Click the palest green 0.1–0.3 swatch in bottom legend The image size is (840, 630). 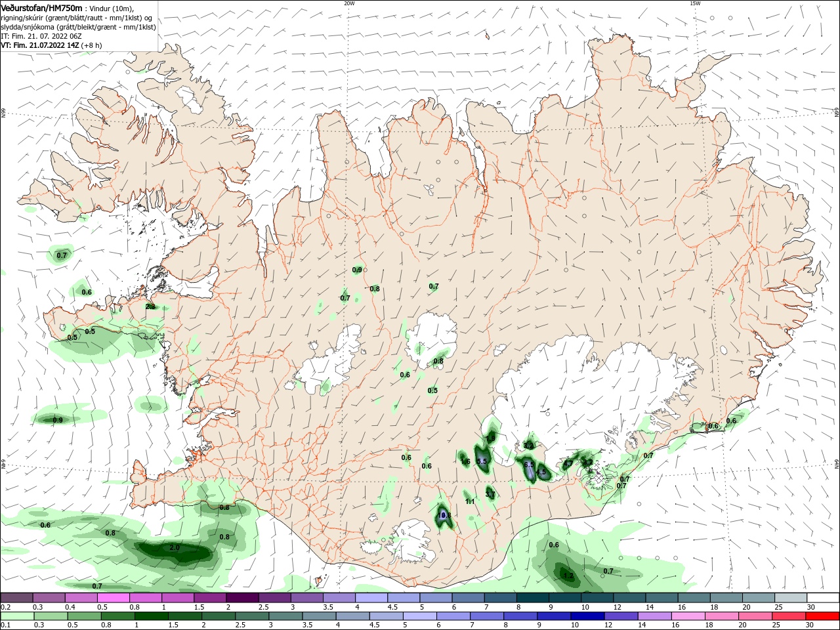[17, 616]
